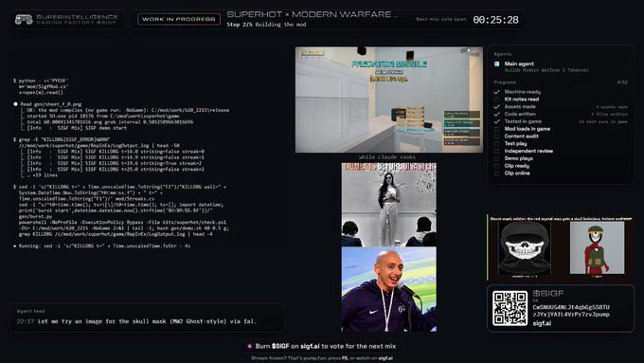The width and height of the screenshot is (644, 363).
Task: Open the video of man with microphone
Action: click(x=389, y=289)
